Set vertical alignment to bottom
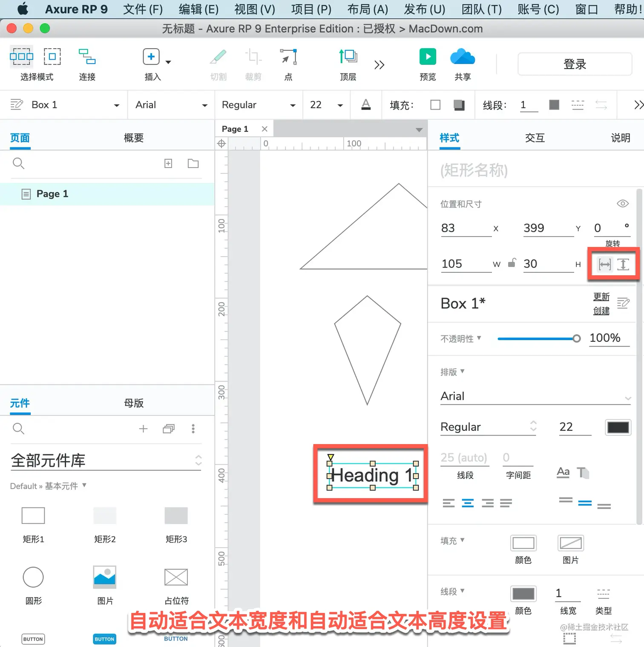This screenshot has width=644, height=647. 604,506
